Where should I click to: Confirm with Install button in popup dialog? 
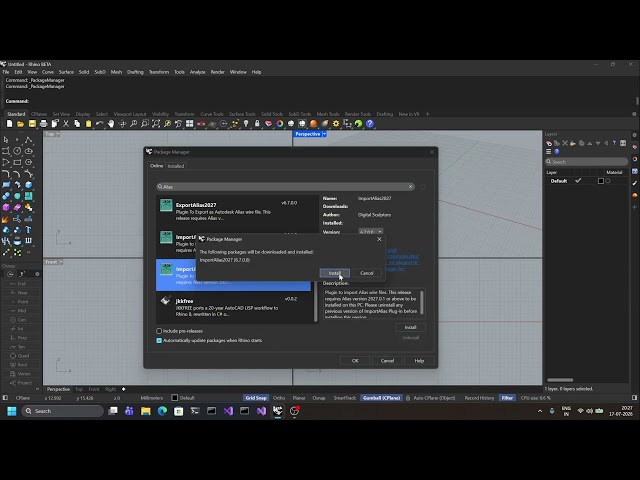click(335, 273)
